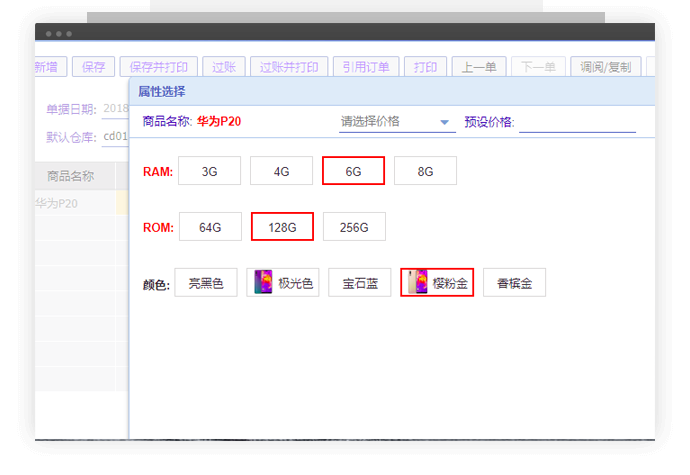Choose the 极光色 color option

pyautogui.click(x=283, y=283)
